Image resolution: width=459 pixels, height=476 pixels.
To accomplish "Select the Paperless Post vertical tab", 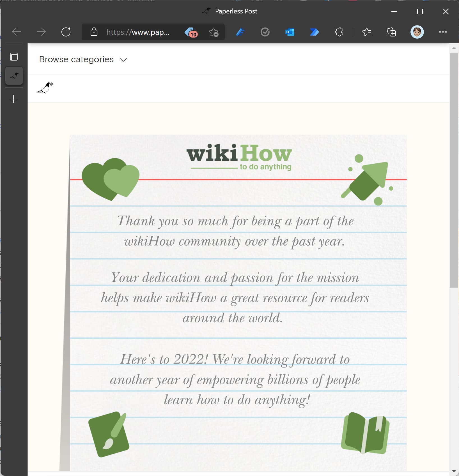I will pos(14,76).
